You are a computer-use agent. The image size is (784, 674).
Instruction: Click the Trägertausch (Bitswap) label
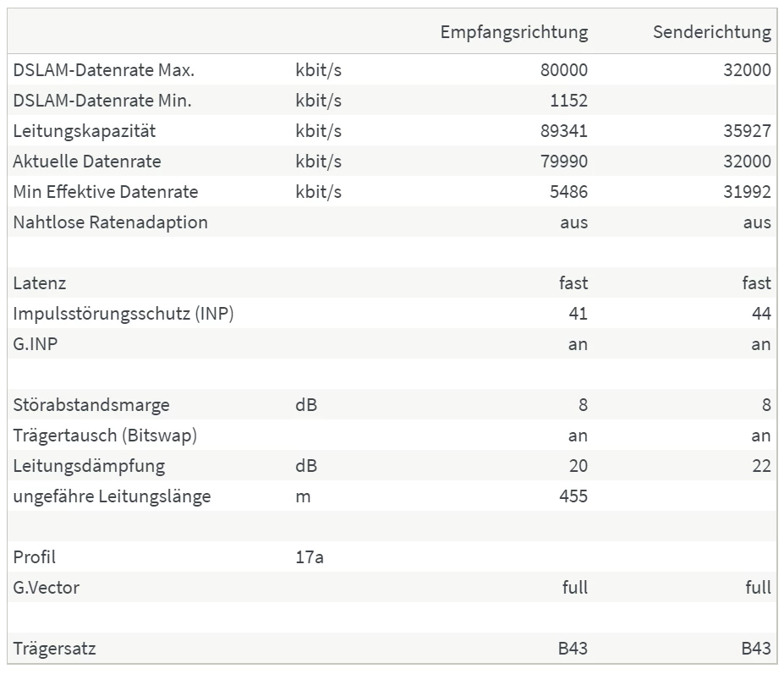coord(105,436)
